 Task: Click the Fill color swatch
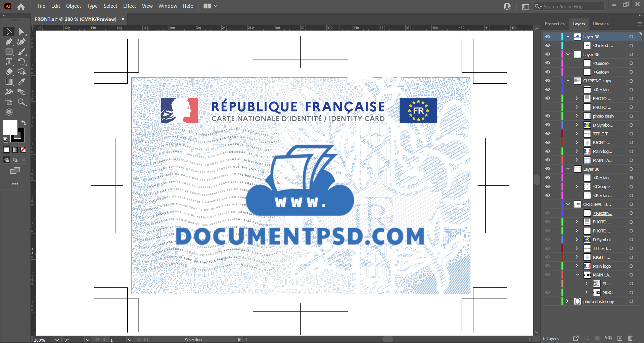point(10,127)
